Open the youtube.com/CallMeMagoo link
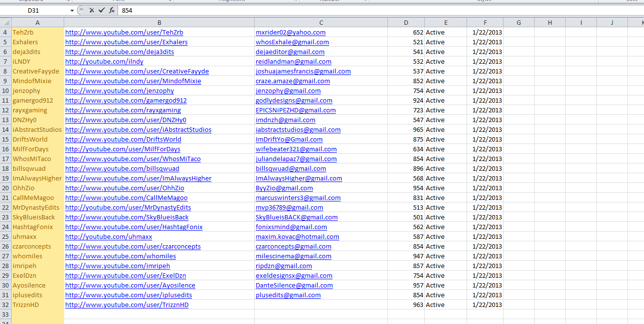The image size is (644, 324). point(126,198)
